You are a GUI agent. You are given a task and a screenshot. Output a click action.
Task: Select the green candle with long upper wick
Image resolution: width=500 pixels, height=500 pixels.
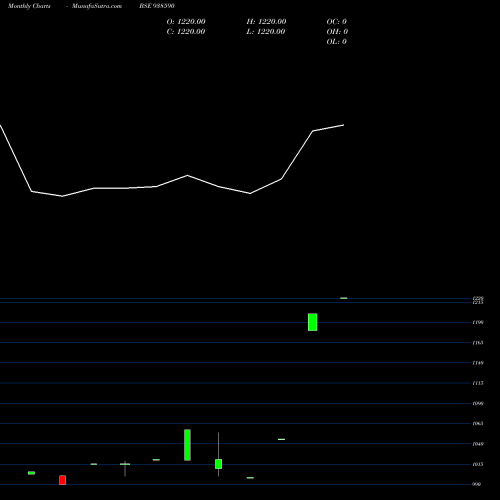(x=219, y=464)
